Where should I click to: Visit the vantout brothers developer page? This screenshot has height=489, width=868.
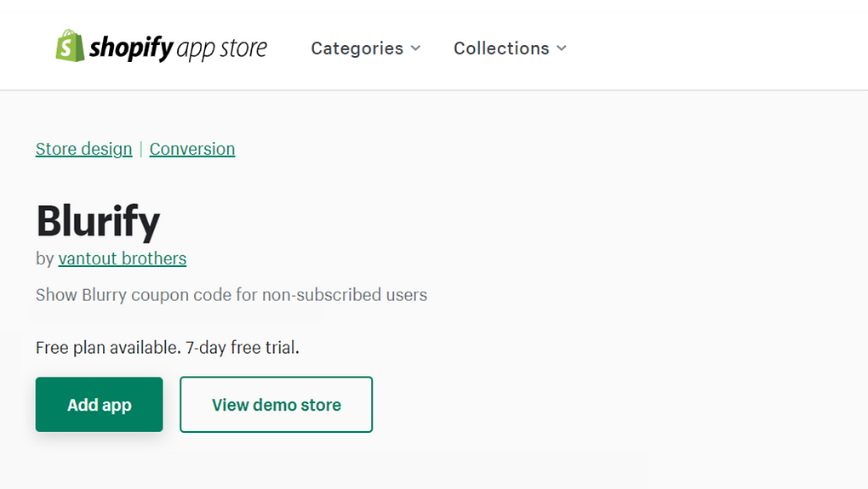pyautogui.click(x=123, y=259)
